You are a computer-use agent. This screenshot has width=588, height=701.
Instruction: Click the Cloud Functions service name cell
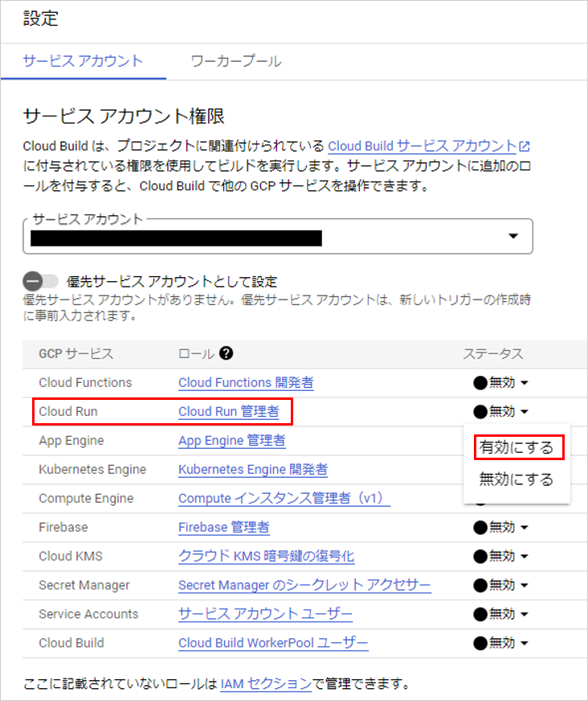tap(85, 383)
